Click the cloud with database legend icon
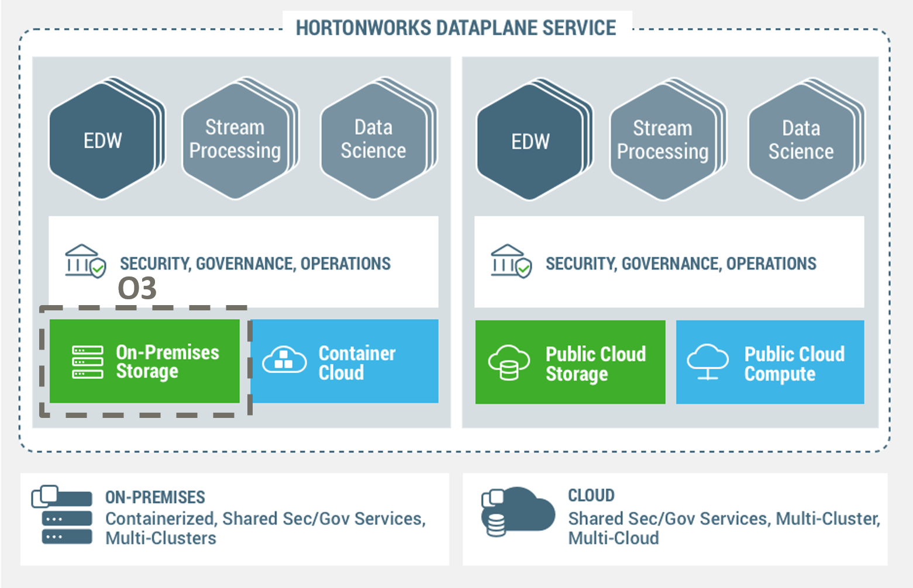The height and width of the screenshot is (588, 913). [x=517, y=511]
